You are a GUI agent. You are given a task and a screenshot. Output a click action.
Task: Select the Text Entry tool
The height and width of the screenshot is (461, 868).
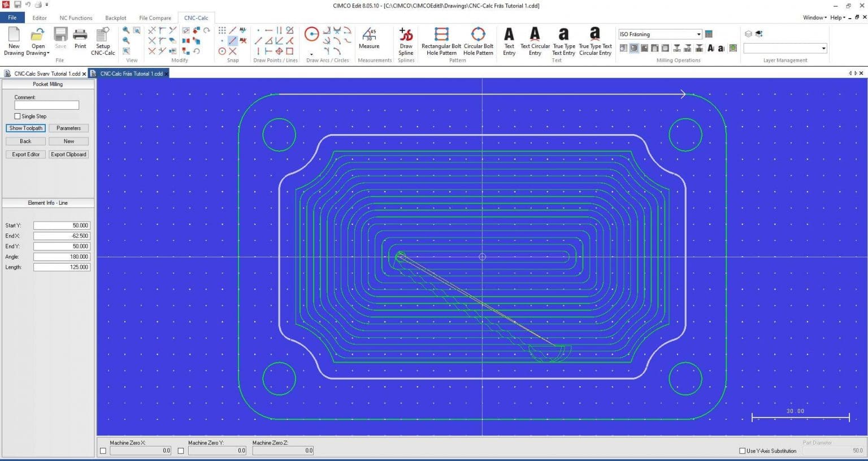pos(508,40)
